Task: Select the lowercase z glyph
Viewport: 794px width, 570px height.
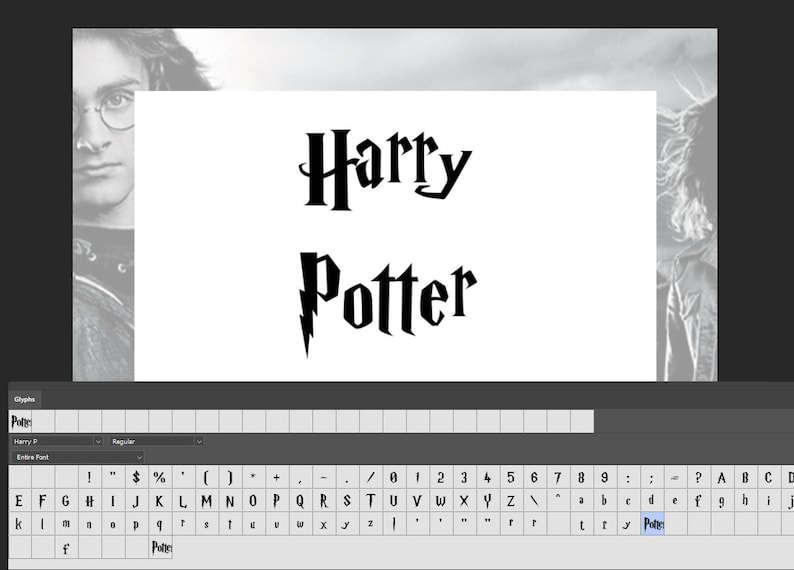Action: (370, 524)
